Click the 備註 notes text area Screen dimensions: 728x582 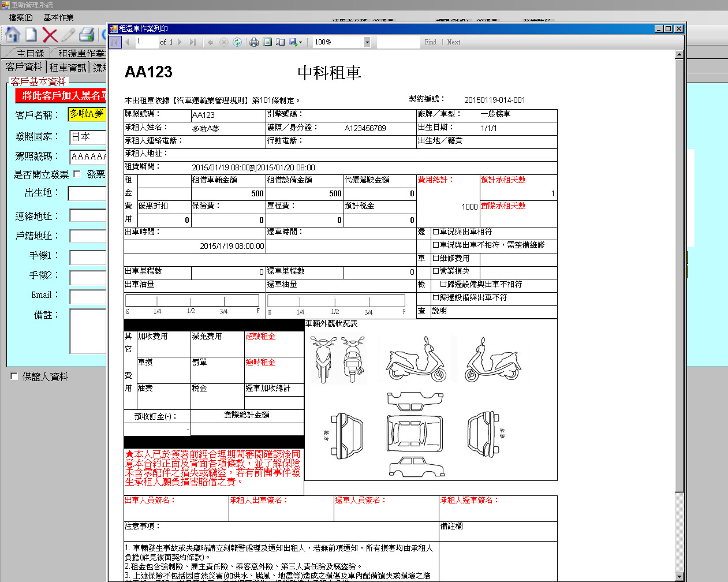(88, 331)
